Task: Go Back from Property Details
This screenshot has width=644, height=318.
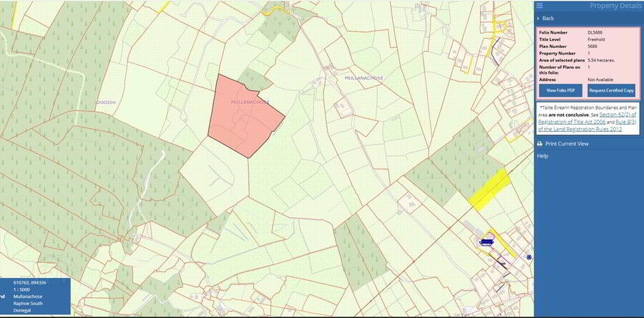Action: [x=548, y=19]
